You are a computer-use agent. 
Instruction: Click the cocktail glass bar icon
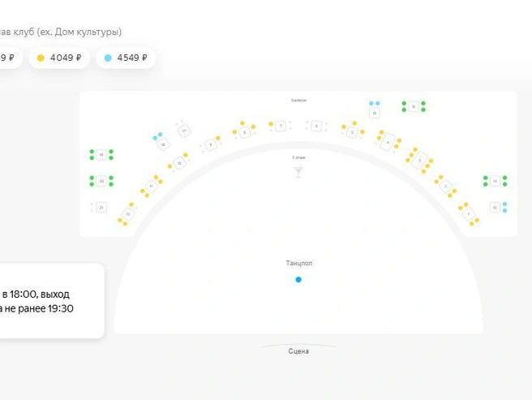[298, 172]
